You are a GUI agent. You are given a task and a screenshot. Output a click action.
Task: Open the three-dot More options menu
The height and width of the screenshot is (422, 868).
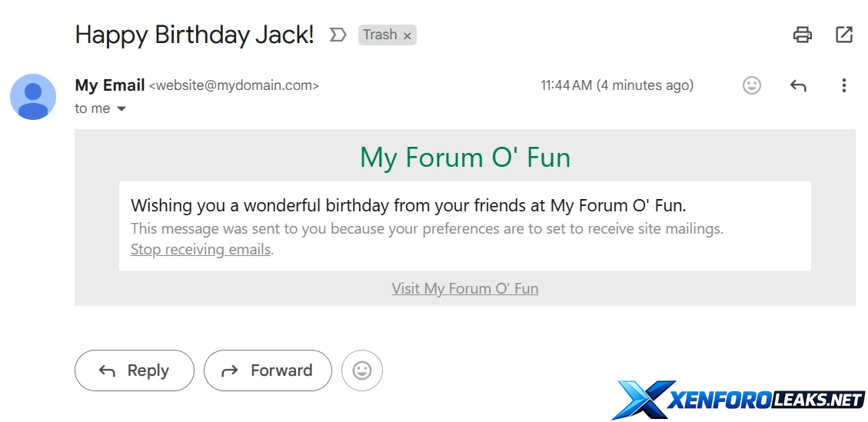[x=844, y=85]
